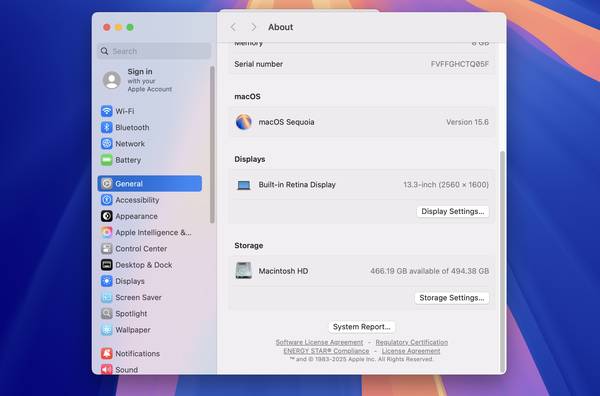This screenshot has width=600, height=396.
Task: Select Bluetooth label in sidebar
Action: pyautogui.click(x=132, y=127)
